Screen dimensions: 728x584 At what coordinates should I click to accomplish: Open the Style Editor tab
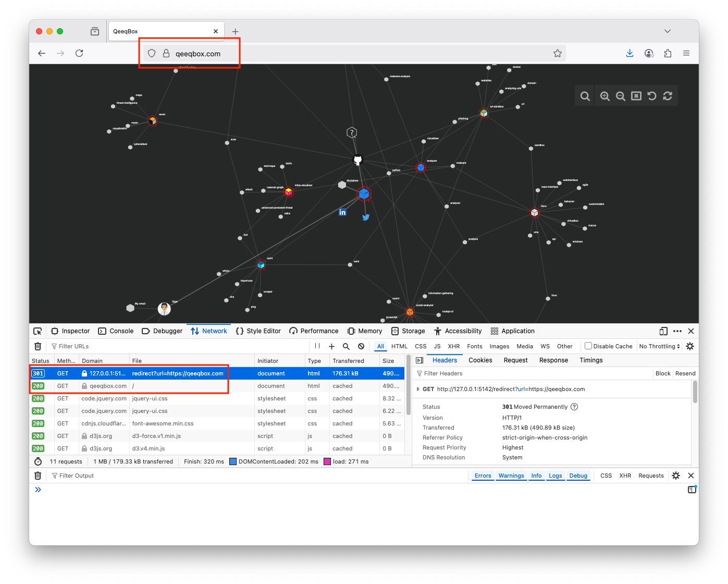click(258, 331)
